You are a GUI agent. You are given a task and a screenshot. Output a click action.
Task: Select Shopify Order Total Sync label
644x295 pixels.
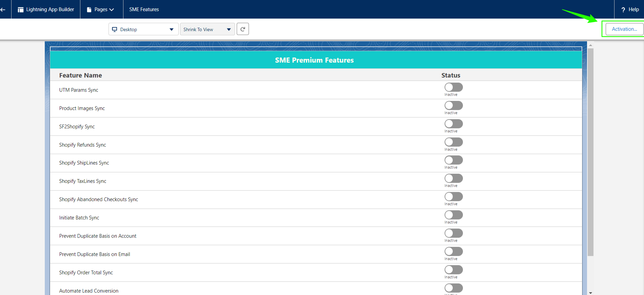coord(86,273)
